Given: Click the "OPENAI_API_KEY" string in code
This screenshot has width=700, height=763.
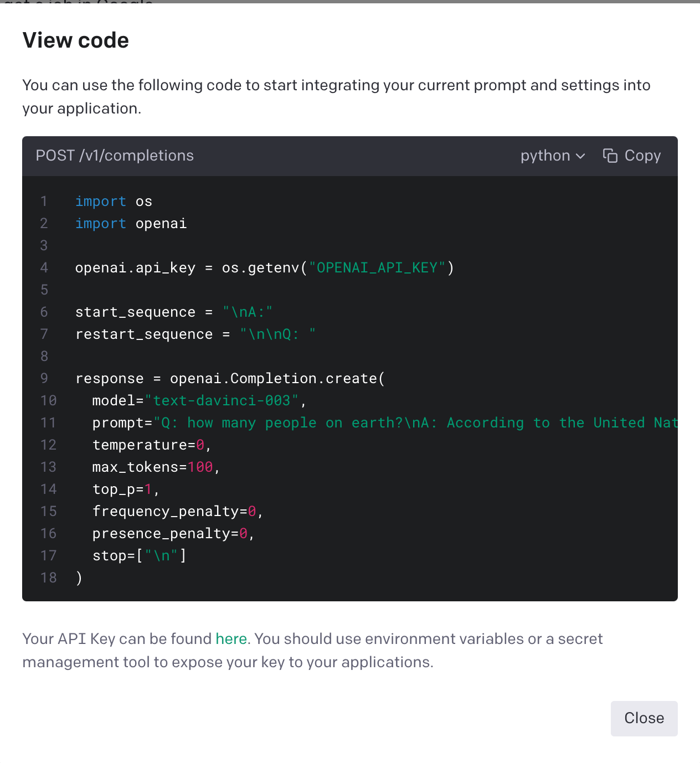Looking at the screenshot, I should click(x=377, y=268).
